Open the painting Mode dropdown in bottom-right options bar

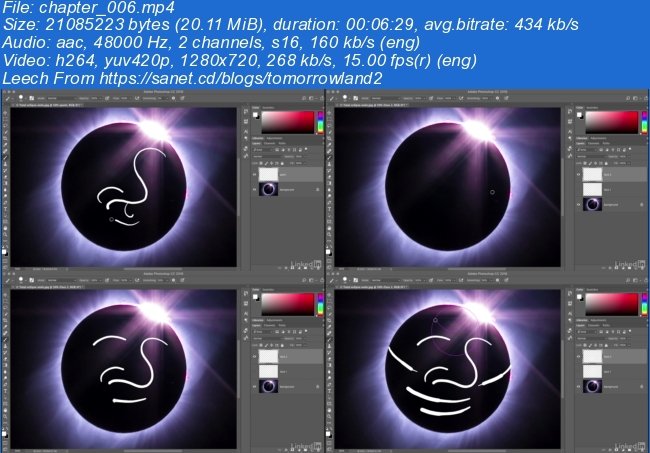click(386, 280)
